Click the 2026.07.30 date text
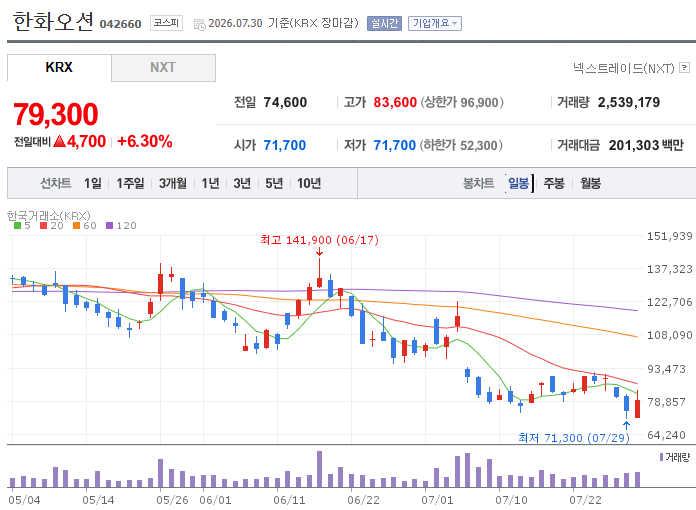The image size is (696, 510). (x=235, y=23)
